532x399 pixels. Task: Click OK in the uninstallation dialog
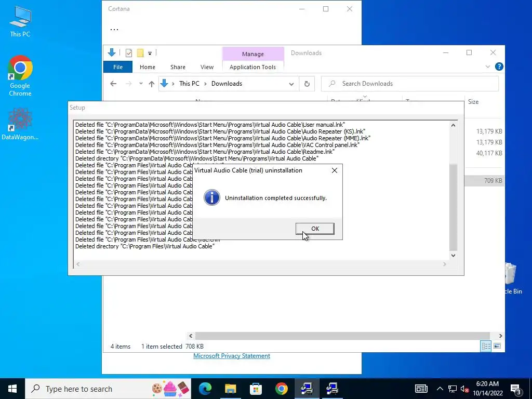[x=315, y=229]
